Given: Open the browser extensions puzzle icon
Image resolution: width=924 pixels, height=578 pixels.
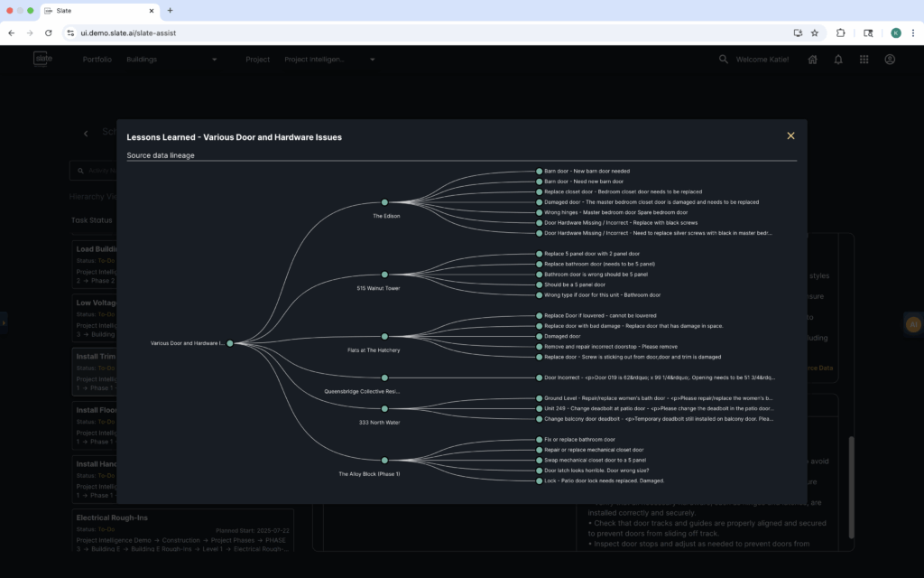Looking at the screenshot, I should 840,33.
